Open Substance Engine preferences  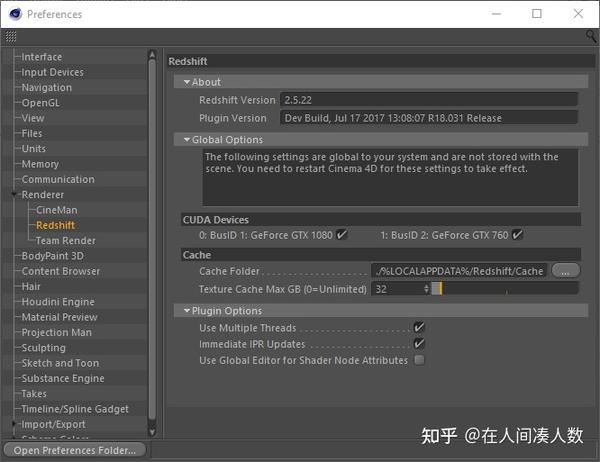tap(63, 378)
